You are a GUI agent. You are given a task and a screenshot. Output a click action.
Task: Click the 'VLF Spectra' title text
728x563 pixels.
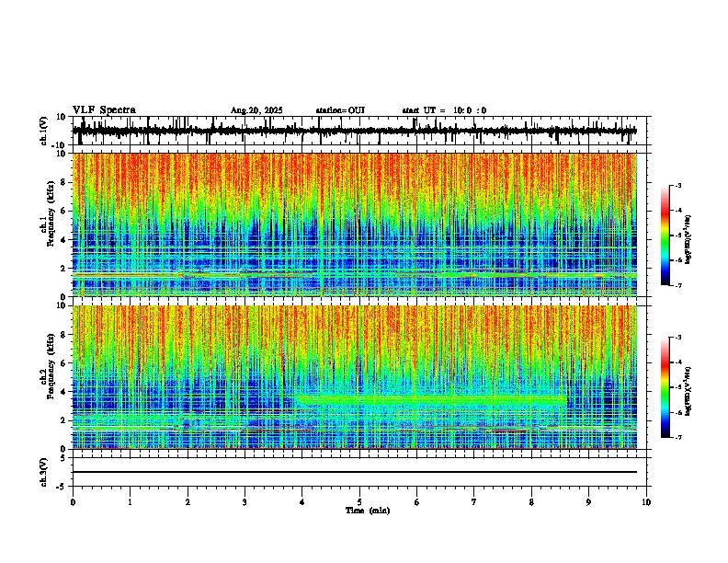tap(104, 110)
